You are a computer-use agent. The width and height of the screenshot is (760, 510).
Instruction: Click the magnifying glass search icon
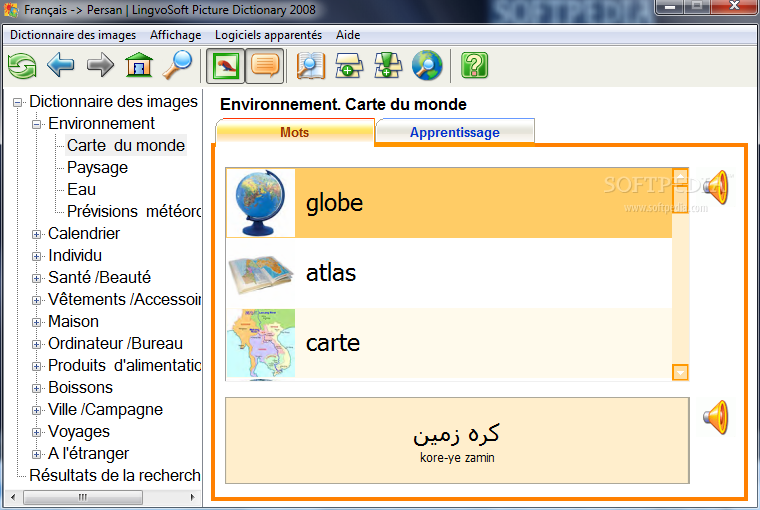pos(177,64)
